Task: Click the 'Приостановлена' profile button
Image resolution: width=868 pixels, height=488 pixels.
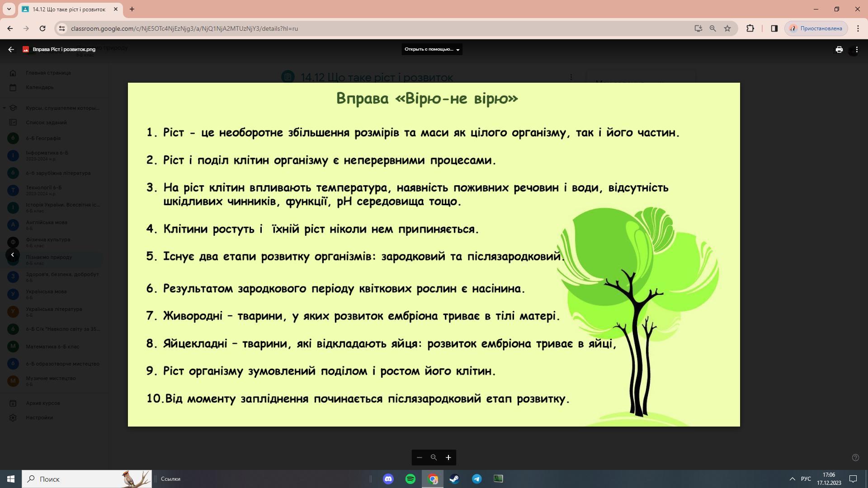Action: [816, 28]
